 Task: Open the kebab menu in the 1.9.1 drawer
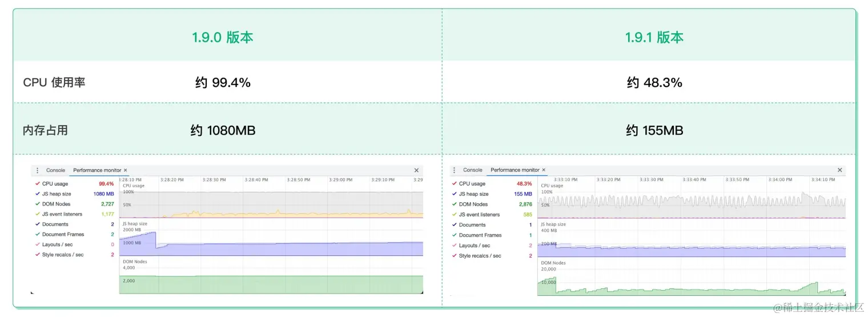tap(455, 170)
